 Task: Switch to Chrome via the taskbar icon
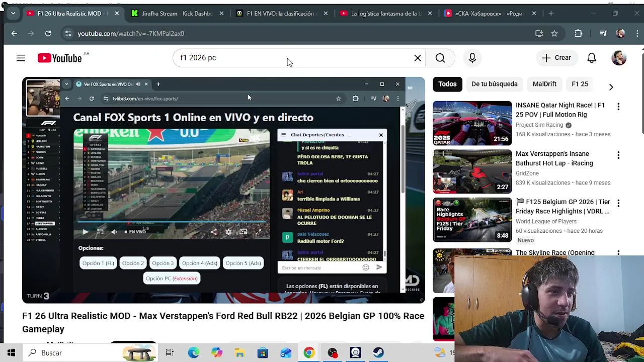(309, 353)
